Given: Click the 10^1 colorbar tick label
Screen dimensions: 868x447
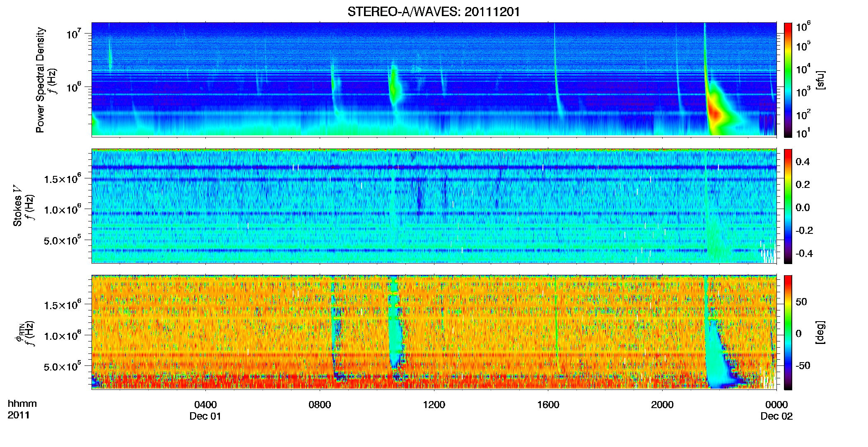Looking at the screenshot, I should click(803, 133).
